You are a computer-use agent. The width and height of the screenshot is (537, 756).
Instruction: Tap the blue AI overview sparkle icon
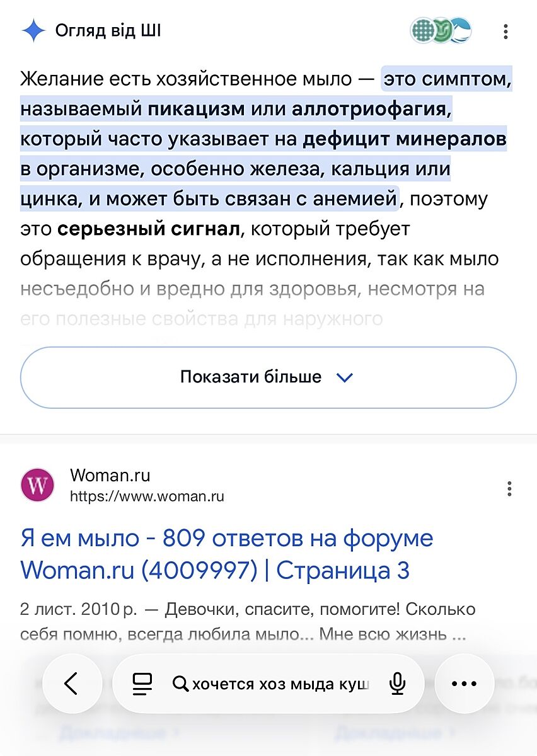(x=33, y=30)
